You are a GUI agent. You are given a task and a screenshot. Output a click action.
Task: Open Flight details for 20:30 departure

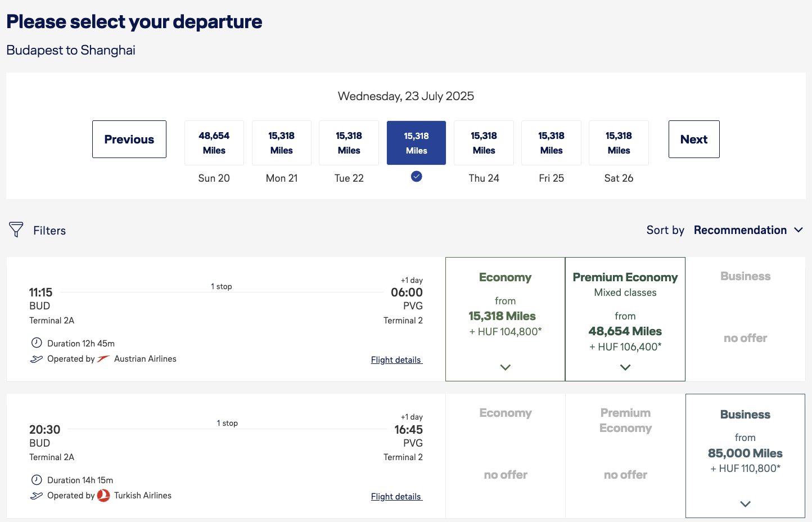(396, 497)
